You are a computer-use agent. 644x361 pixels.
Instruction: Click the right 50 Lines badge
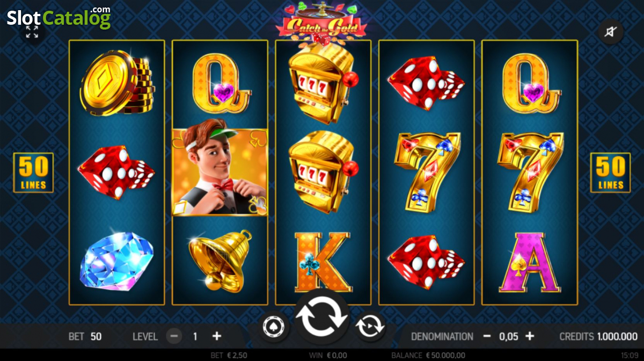pyautogui.click(x=610, y=172)
